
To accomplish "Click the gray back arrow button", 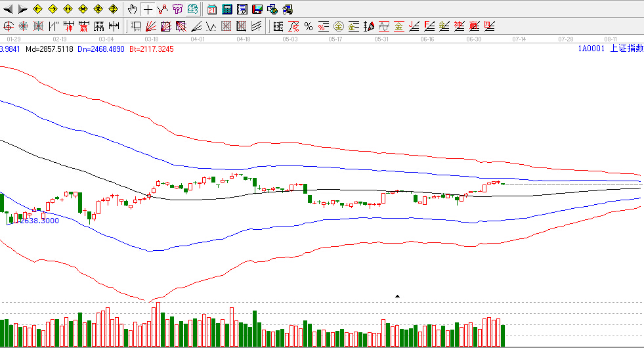I will coord(9,9).
